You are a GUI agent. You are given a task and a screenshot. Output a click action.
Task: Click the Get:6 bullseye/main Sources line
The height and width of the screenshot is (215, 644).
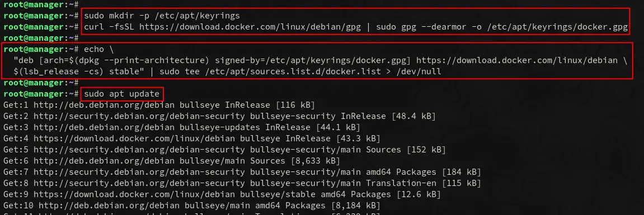pos(172,161)
